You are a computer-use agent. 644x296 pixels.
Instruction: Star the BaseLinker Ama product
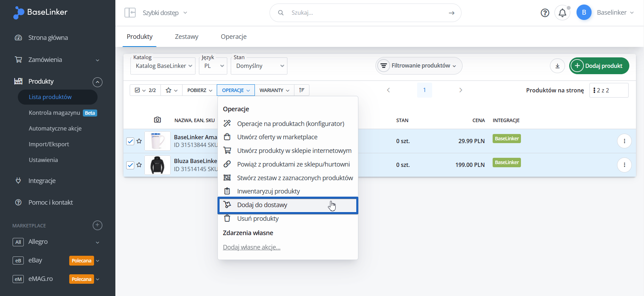click(139, 141)
